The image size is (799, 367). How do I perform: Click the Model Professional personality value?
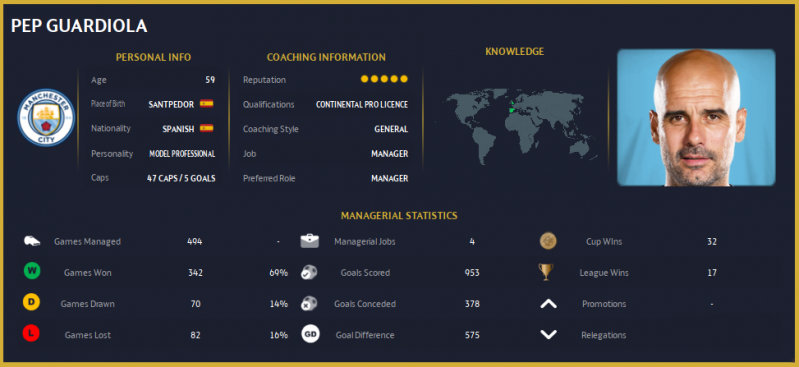point(182,153)
